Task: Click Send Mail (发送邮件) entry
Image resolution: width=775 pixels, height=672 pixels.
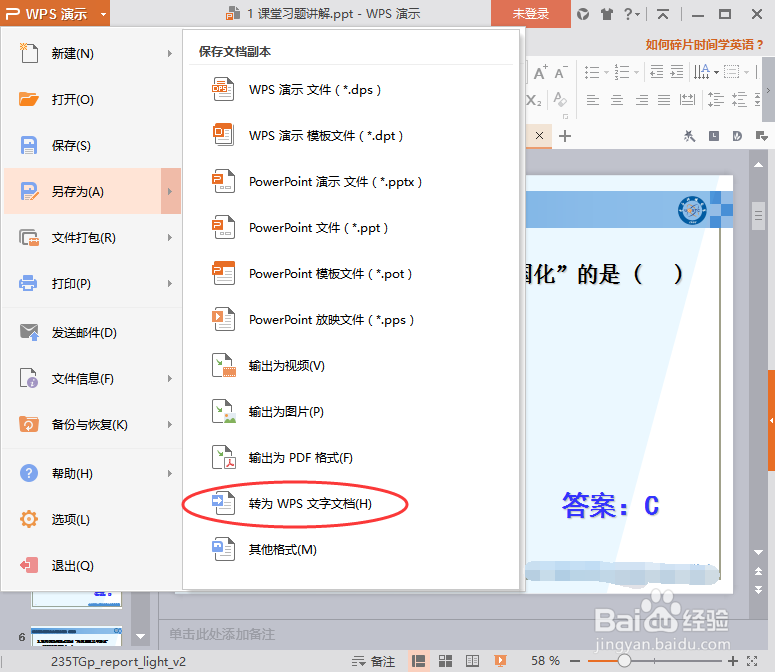Action: tap(92, 333)
